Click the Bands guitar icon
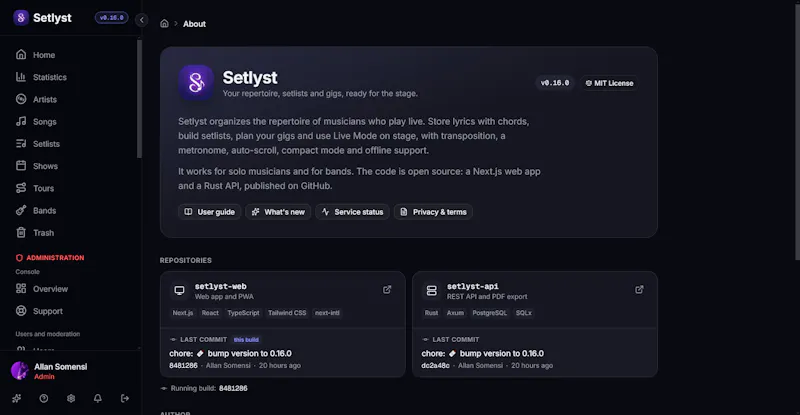The height and width of the screenshot is (415, 800). 21,210
